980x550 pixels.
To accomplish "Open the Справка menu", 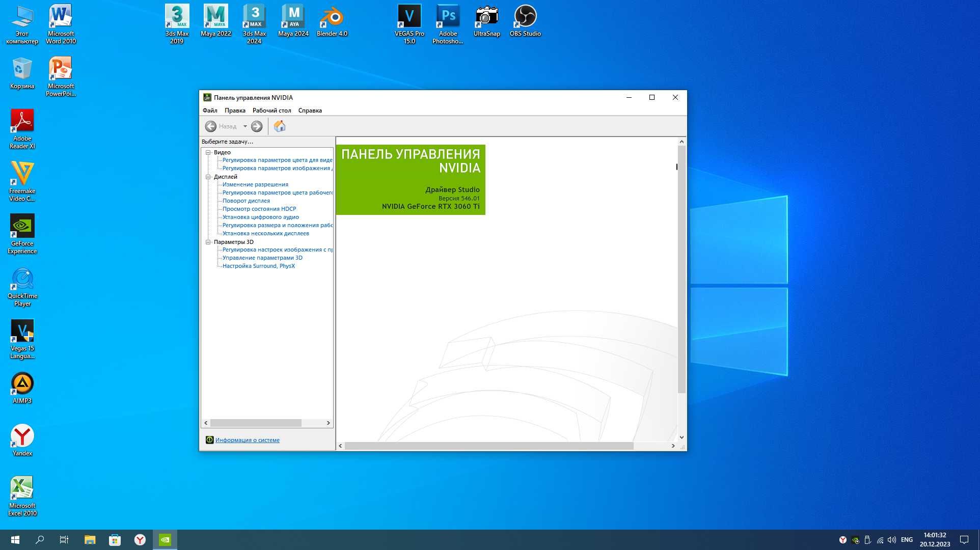I will click(x=310, y=111).
